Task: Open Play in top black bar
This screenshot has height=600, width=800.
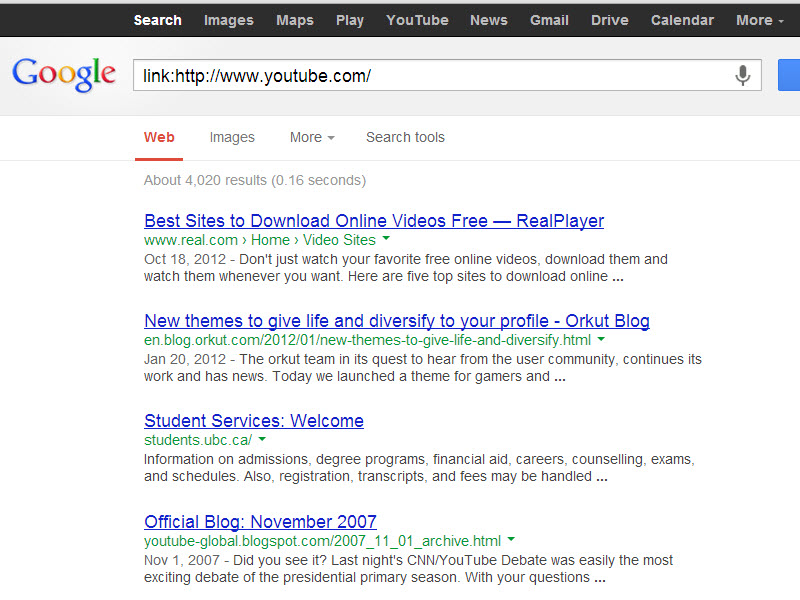Action: (x=350, y=20)
